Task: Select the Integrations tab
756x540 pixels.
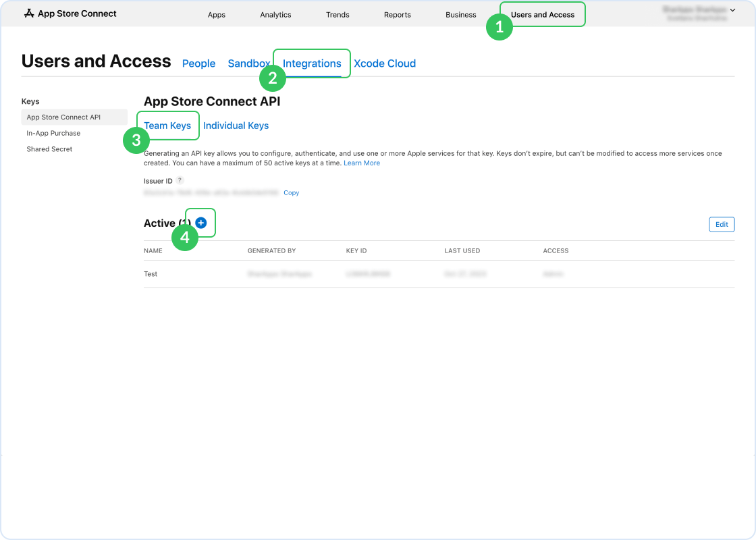Action: (x=311, y=63)
